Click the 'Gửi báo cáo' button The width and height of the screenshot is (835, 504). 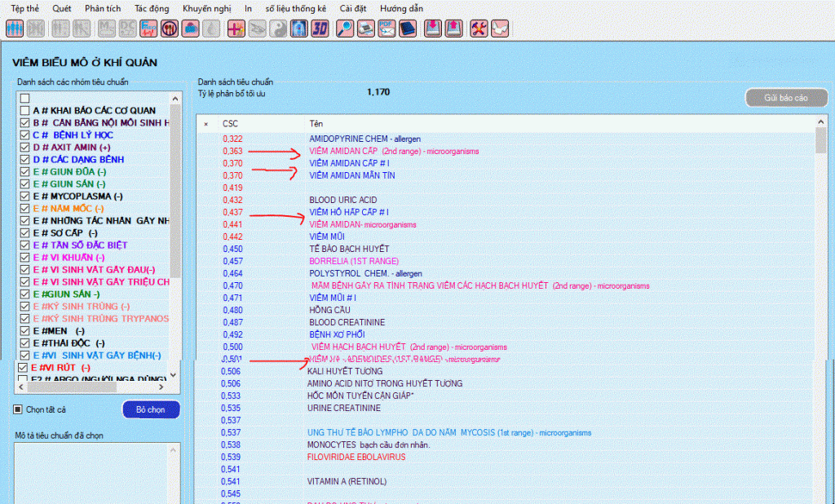coord(785,98)
